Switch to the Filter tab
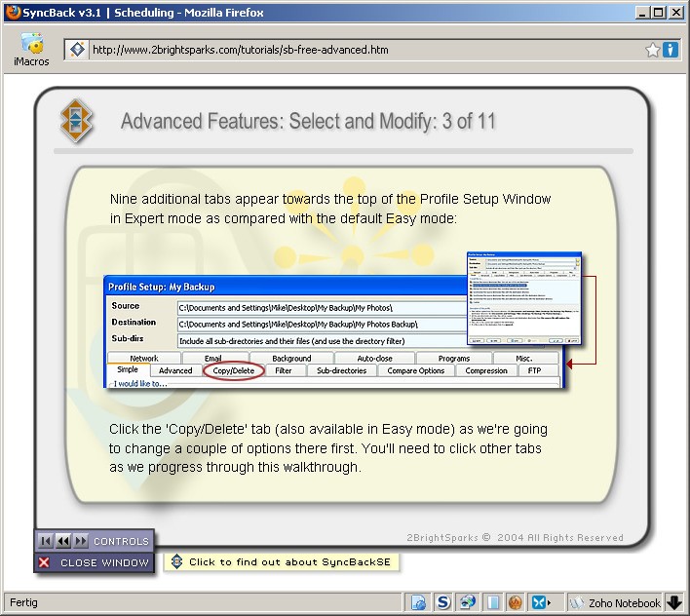The height and width of the screenshot is (616, 690). [x=283, y=370]
